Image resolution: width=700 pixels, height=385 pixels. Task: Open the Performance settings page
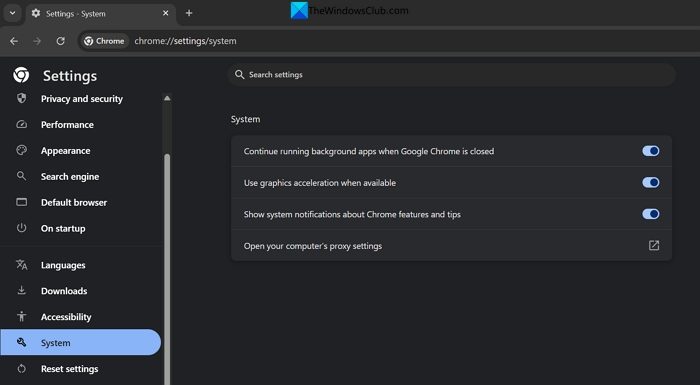(67, 125)
